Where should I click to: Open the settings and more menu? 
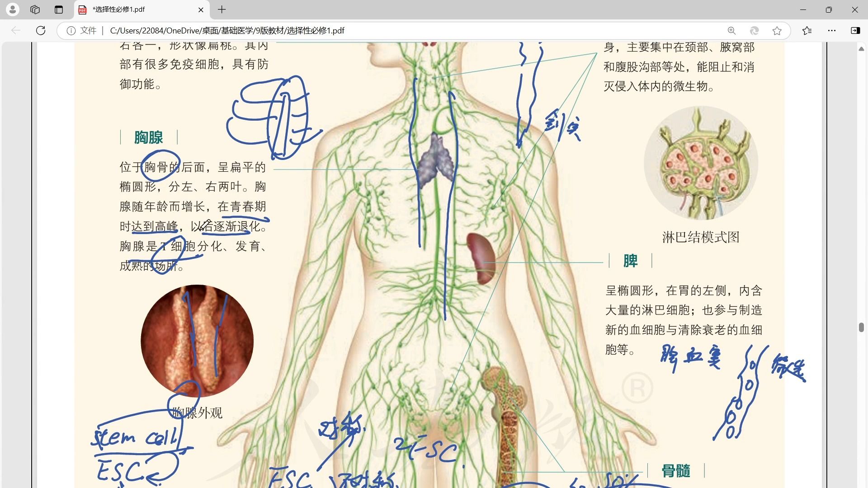832,30
